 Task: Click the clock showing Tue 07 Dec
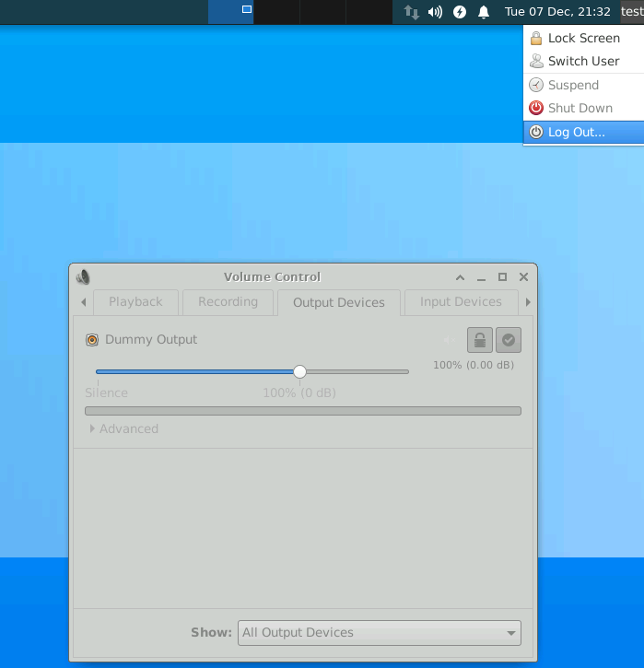coord(557,12)
